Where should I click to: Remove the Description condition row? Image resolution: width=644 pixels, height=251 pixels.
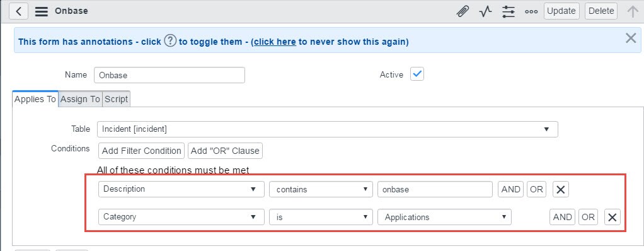point(561,189)
